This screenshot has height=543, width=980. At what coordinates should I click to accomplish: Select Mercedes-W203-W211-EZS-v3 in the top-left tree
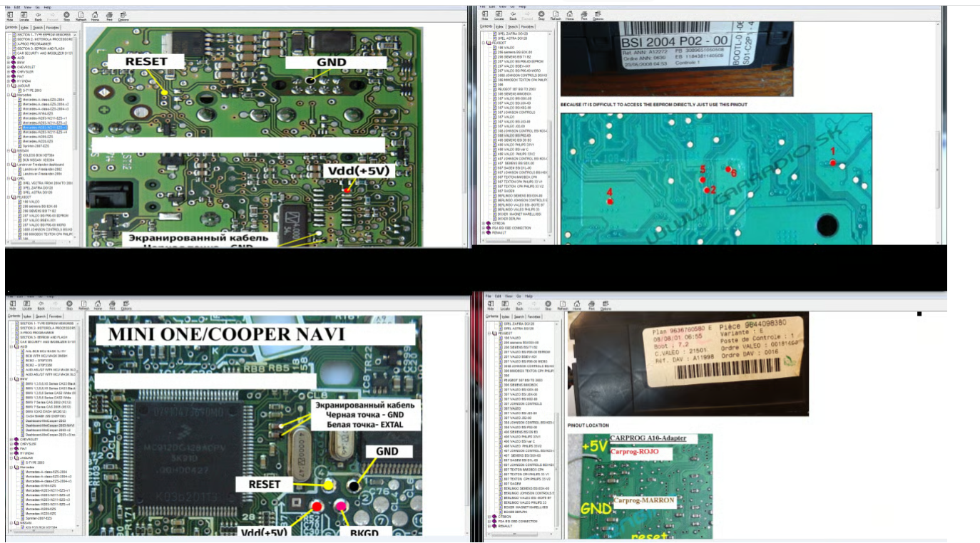pyautogui.click(x=44, y=128)
